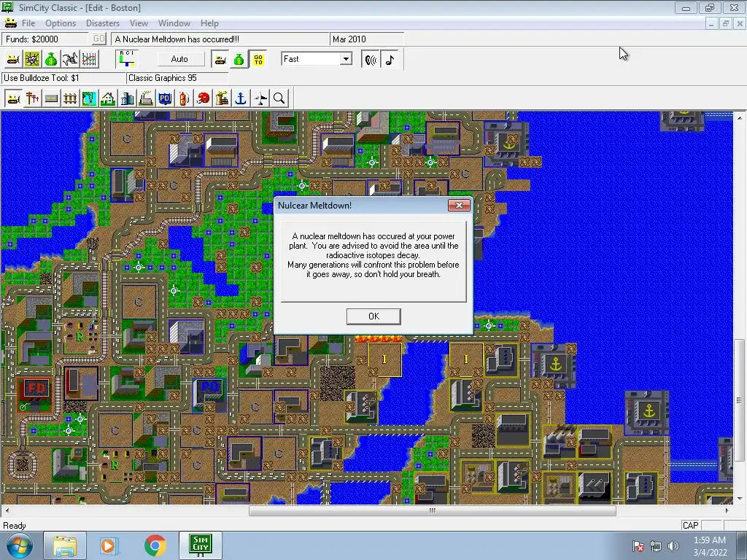Click the 'Ready' status bar text

click(15, 526)
